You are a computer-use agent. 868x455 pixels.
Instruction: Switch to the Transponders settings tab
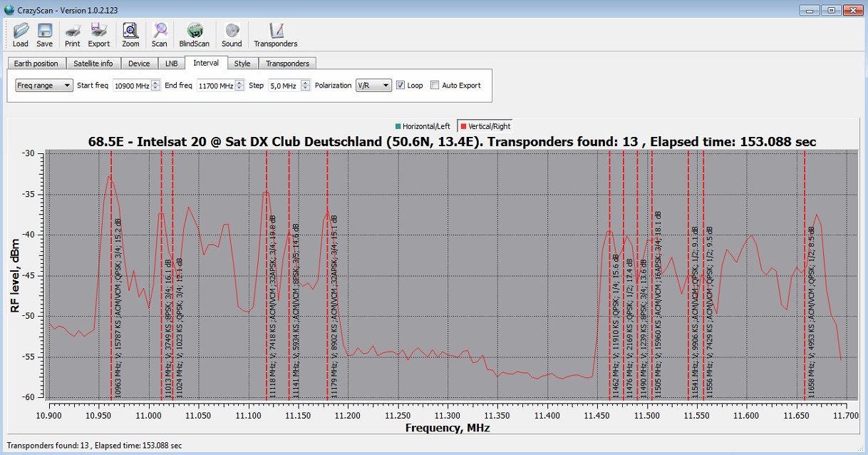tap(287, 63)
